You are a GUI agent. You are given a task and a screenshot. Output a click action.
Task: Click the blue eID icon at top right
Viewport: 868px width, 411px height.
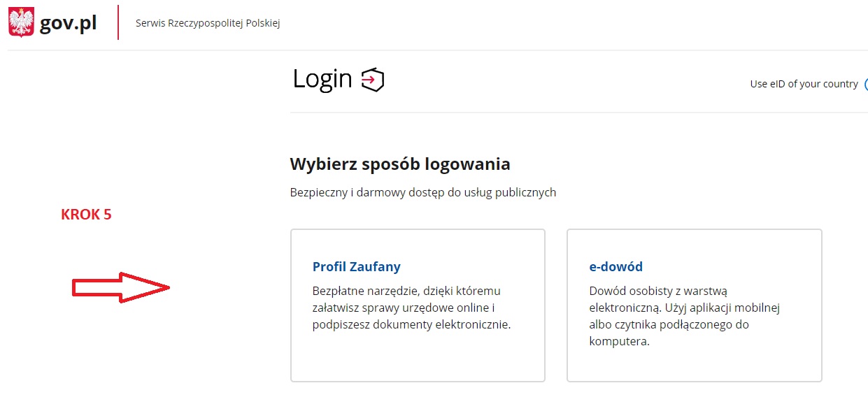(x=866, y=83)
